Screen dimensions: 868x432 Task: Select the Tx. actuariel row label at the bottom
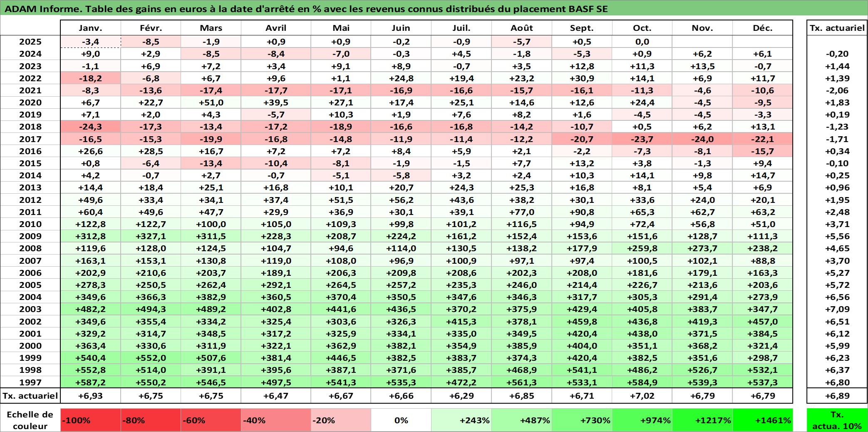(x=30, y=396)
